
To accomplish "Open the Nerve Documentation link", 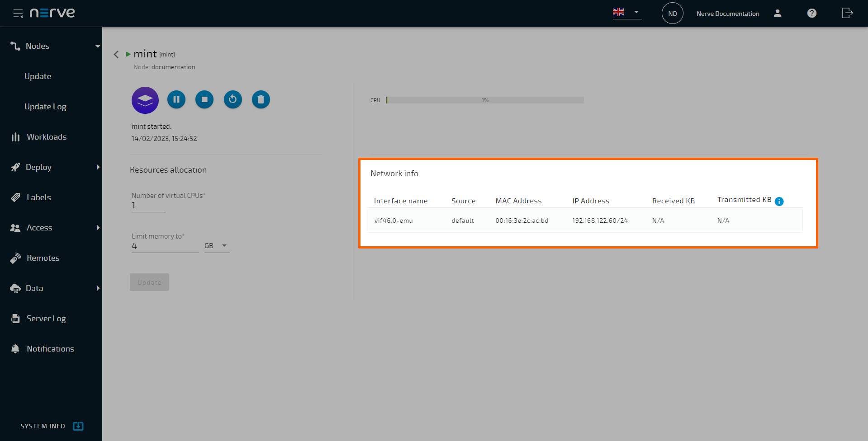I will tap(728, 13).
